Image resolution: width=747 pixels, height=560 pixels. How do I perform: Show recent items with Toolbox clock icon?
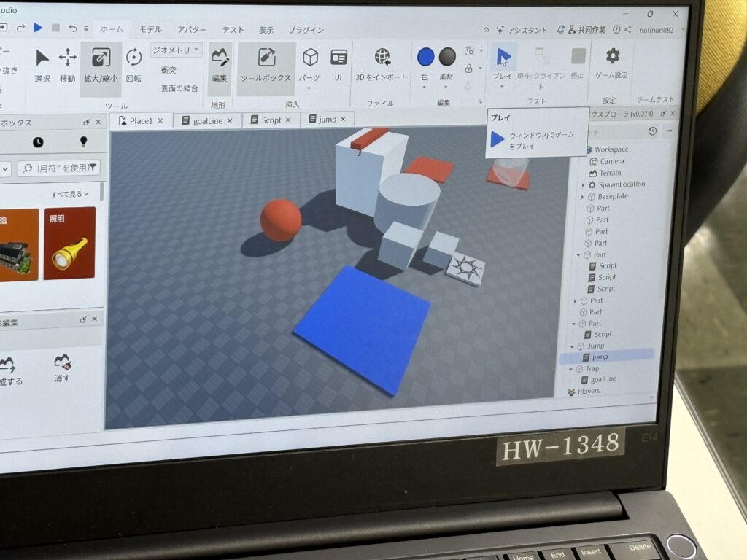(x=38, y=142)
